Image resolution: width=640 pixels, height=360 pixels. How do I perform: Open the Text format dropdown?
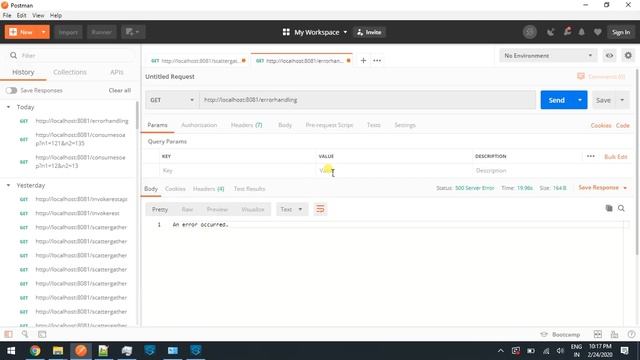pyautogui.click(x=291, y=209)
